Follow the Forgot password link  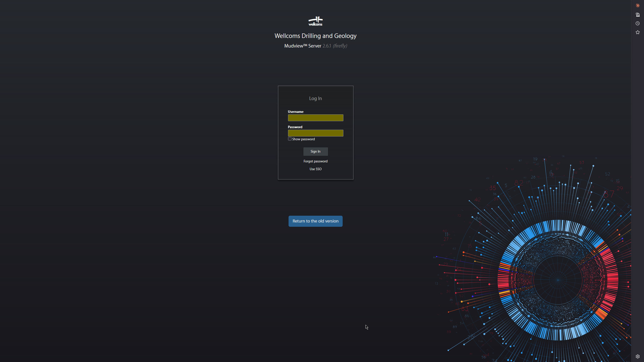point(315,161)
